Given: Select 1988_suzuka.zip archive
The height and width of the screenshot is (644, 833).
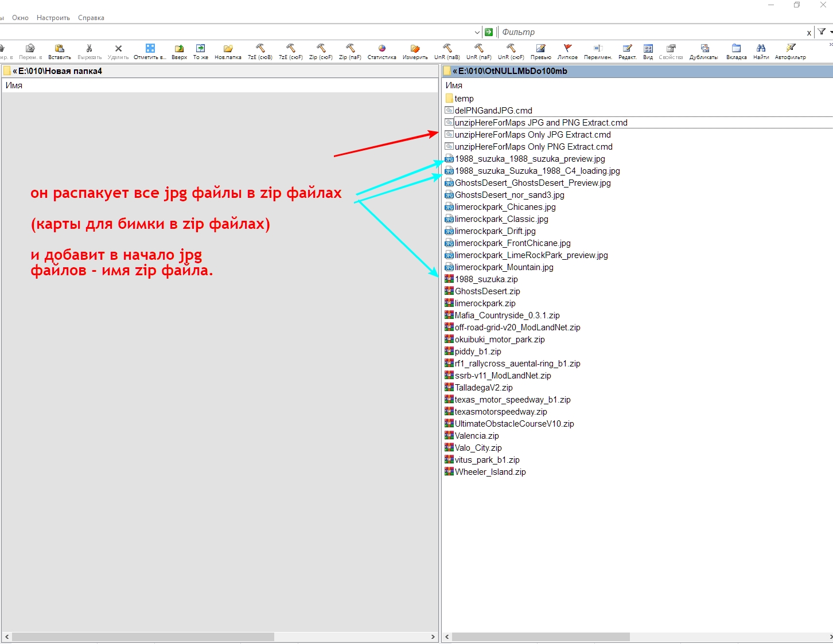Looking at the screenshot, I should pos(482,279).
